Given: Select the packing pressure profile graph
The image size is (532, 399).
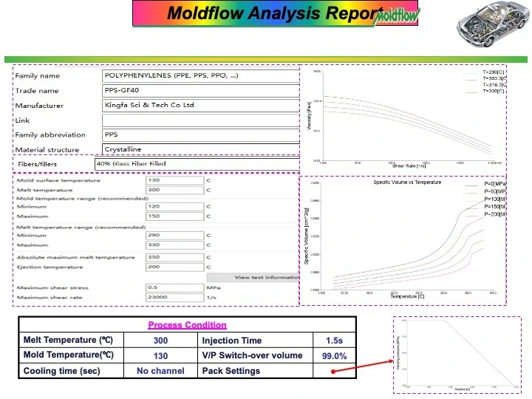Looking at the screenshot, I should click(457, 355).
